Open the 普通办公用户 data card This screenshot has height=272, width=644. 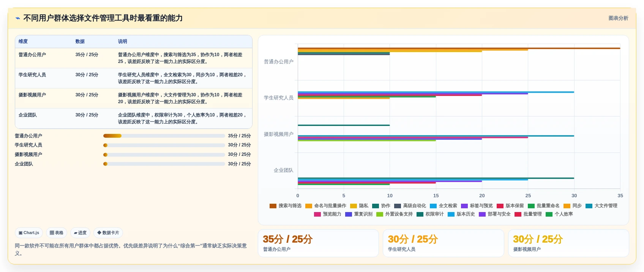point(318,243)
